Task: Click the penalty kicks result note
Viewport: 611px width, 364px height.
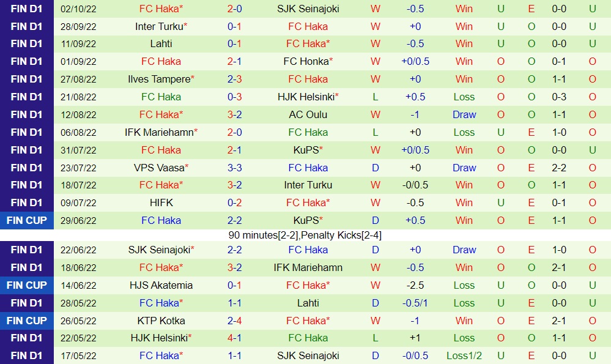Action: point(305,235)
